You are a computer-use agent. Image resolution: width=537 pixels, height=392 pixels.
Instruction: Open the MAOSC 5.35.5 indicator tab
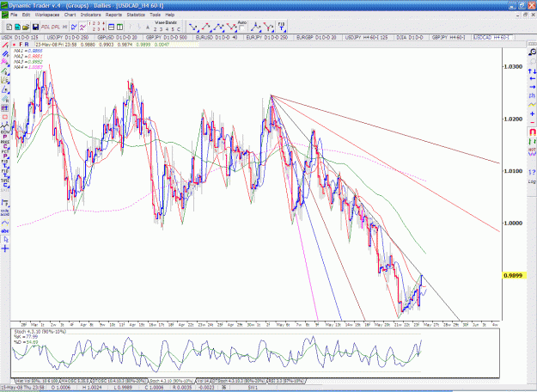(75, 381)
